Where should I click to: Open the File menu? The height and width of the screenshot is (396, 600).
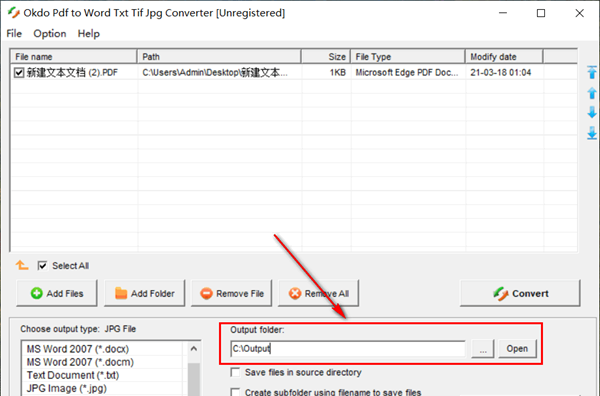click(14, 34)
